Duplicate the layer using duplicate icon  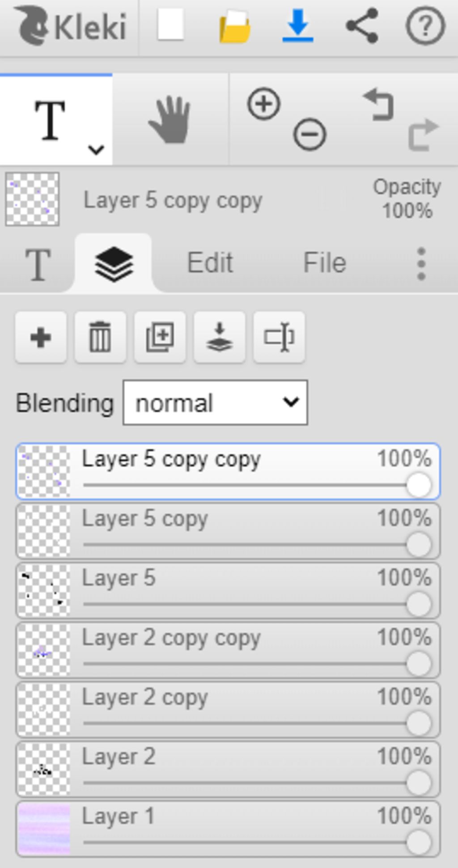[x=160, y=337]
